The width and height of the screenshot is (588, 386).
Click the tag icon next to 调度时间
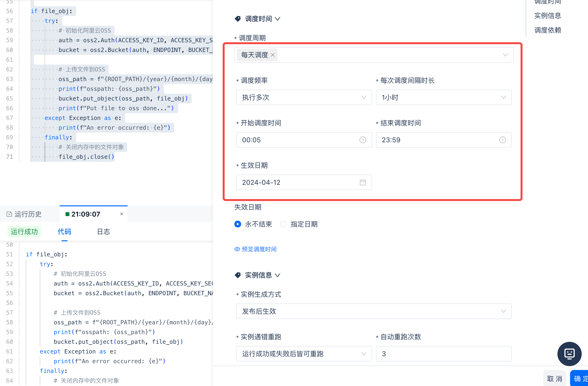pos(238,19)
